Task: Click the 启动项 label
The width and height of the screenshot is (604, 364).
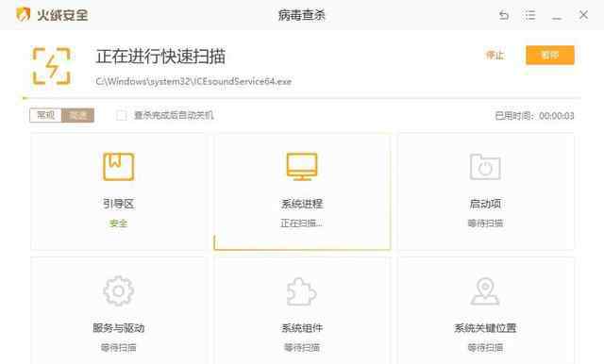Action: (x=485, y=204)
